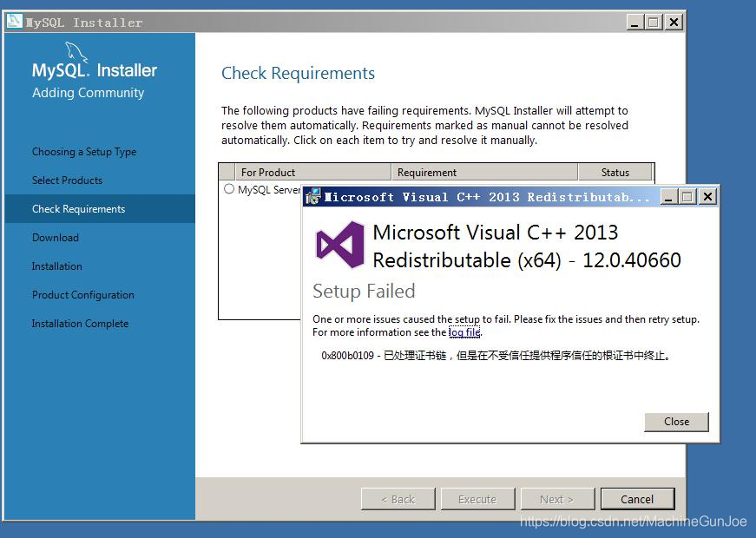Click the Status column header
The image size is (756, 538).
(615, 172)
